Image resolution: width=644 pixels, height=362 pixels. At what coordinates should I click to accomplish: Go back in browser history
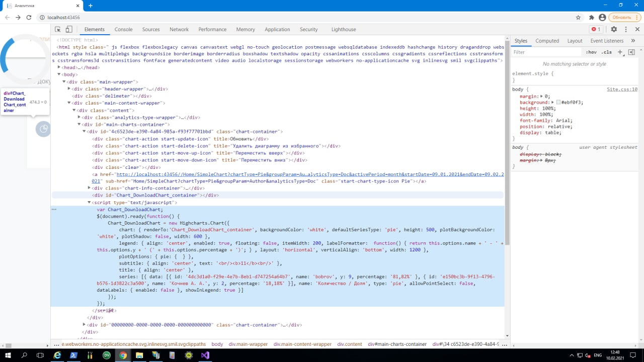(7, 17)
